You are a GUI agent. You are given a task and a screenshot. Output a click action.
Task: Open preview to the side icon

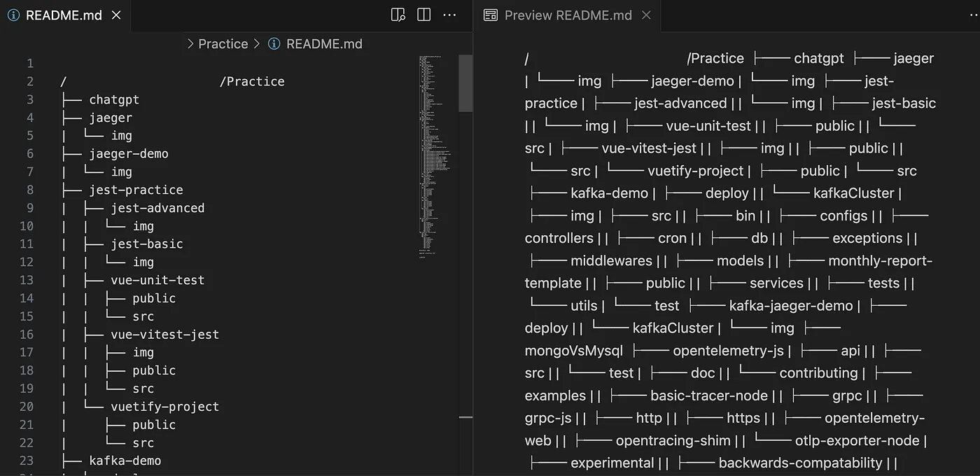point(398,15)
